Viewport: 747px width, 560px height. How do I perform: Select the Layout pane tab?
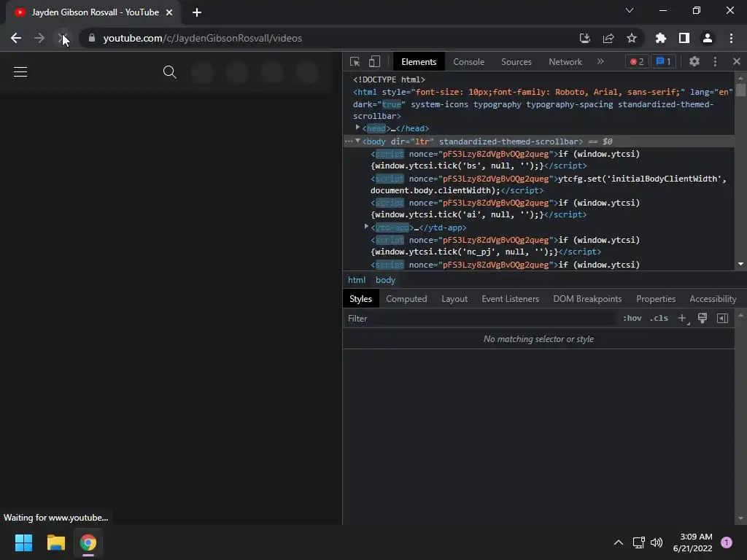[x=454, y=299]
